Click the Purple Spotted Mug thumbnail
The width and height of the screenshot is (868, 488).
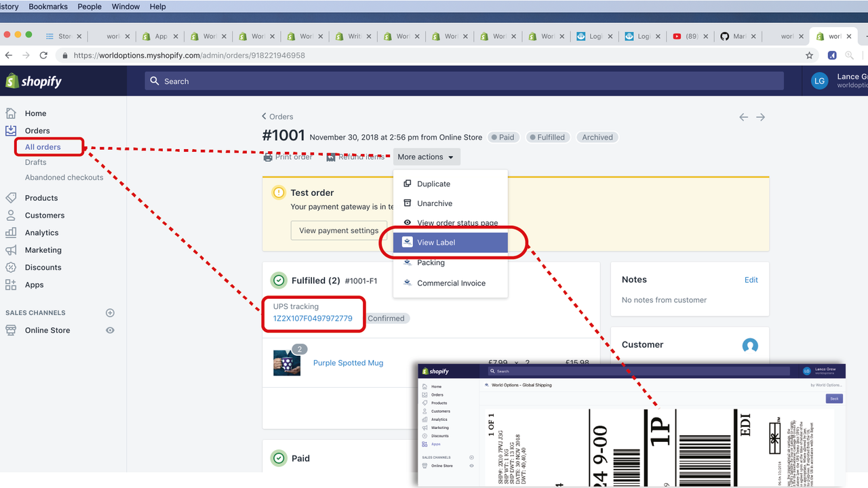point(287,363)
